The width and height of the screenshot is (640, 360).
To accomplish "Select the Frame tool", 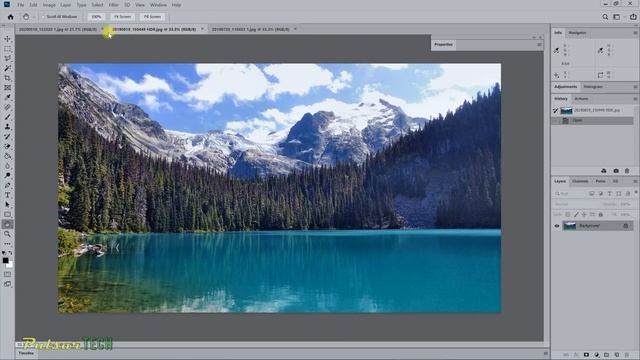I will 7,88.
